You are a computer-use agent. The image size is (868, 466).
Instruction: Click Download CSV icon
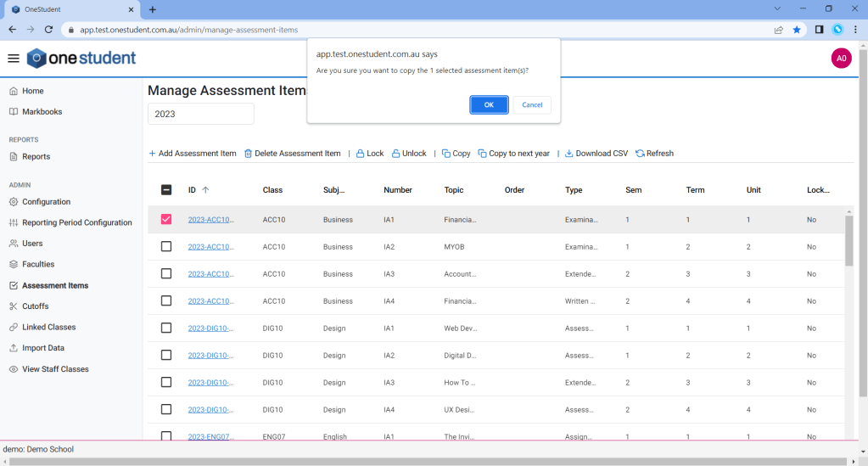click(x=569, y=154)
